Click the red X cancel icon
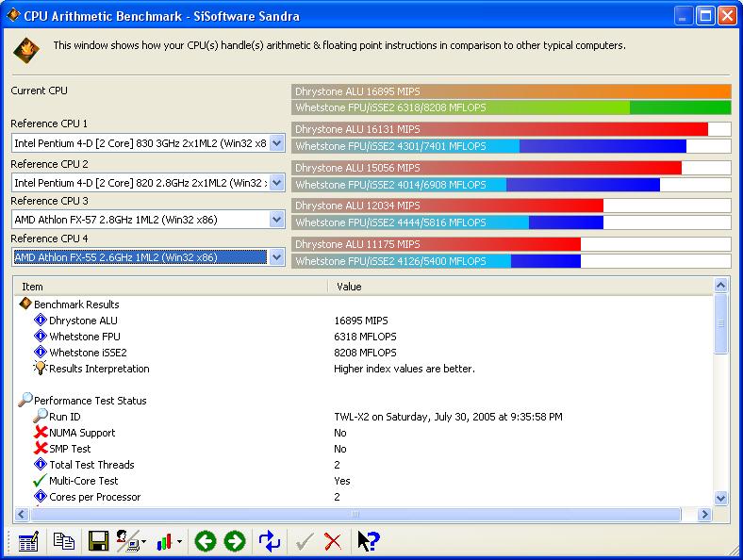Screen dimensions: 743x560 click(x=333, y=541)
